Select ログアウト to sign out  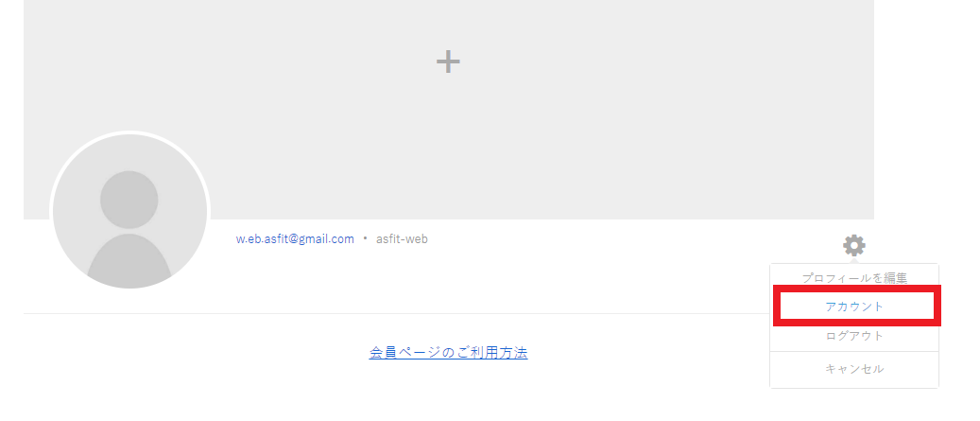[x=854, y=336]
